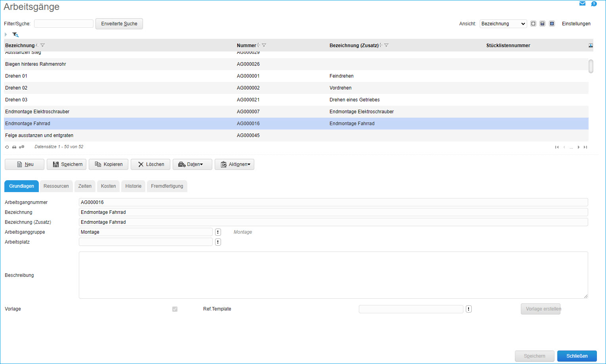Viewport: 606px width, 364px height.
Task: Click the table's vertical scrollbar handle
Action: click(591, 66)
